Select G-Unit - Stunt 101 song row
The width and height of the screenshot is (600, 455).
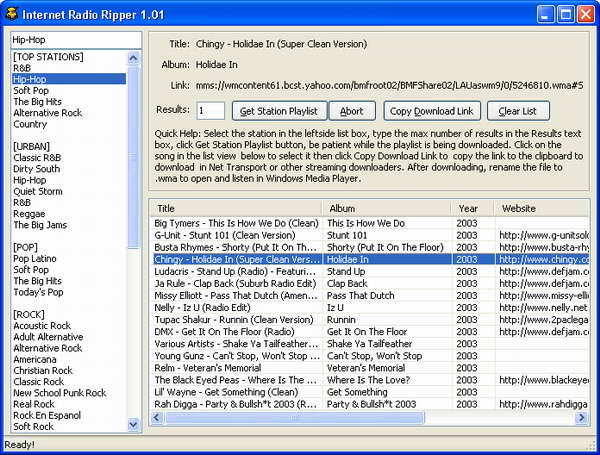click(x=369, y=235)
